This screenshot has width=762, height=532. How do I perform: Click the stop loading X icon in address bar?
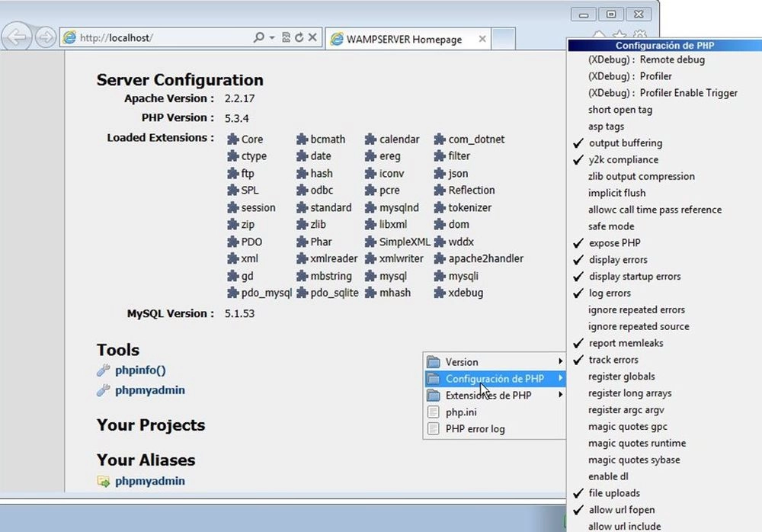[x=312, y=37]
